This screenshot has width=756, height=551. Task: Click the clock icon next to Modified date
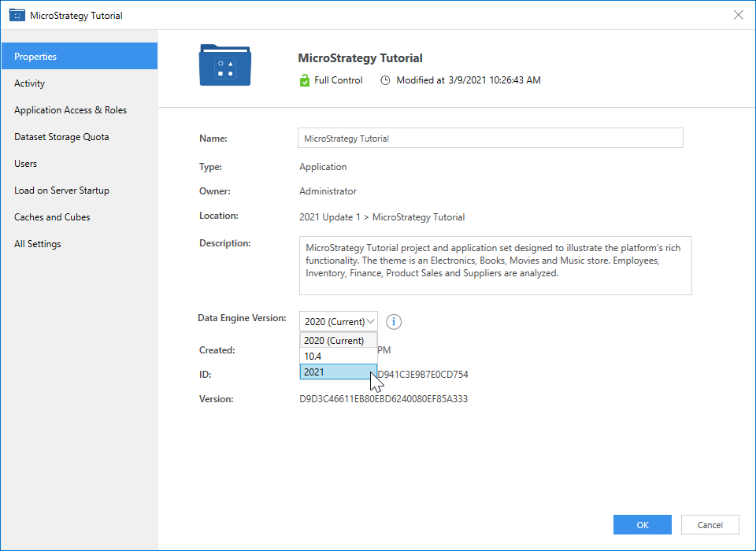pos(384,80)
